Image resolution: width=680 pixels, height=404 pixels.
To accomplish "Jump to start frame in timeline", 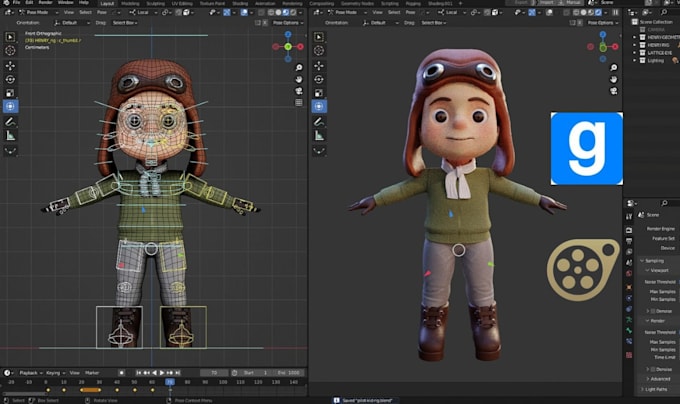I will 139,373.
